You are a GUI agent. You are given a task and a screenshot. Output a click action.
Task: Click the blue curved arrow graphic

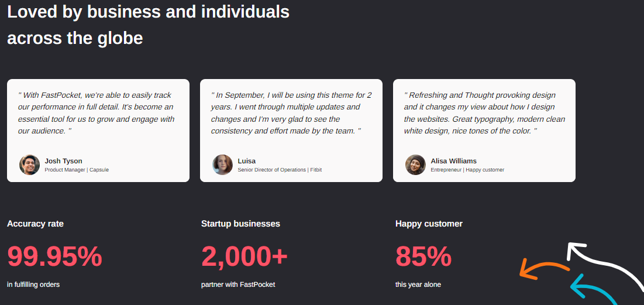[x=594, y=290]
